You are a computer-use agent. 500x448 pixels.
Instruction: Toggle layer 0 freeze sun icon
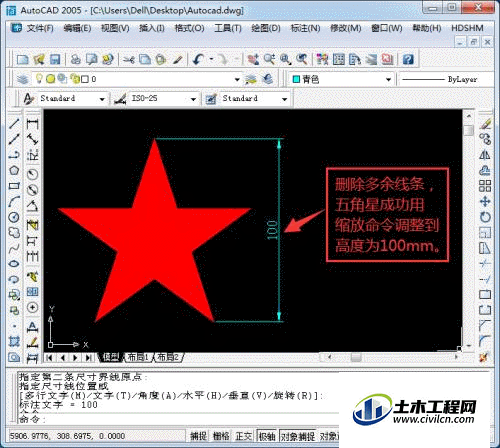click(50, 79)
